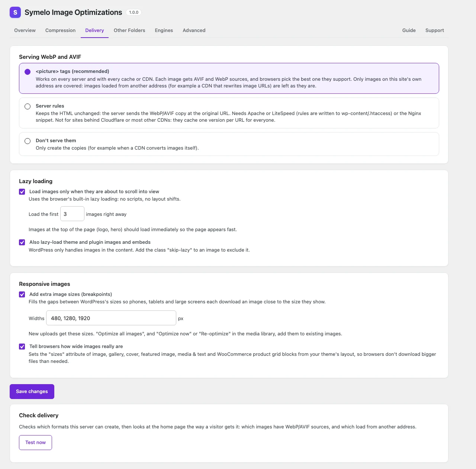This screenshot has height=469, width=476.
Task: Toggle Load images only when about to scroll
Action: (x=22, y=192)
